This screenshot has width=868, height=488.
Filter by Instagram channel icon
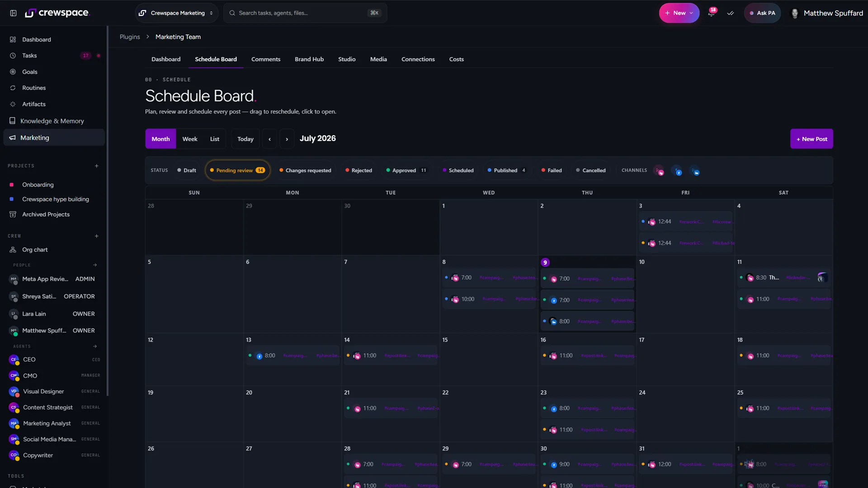(x=660, y=171)
